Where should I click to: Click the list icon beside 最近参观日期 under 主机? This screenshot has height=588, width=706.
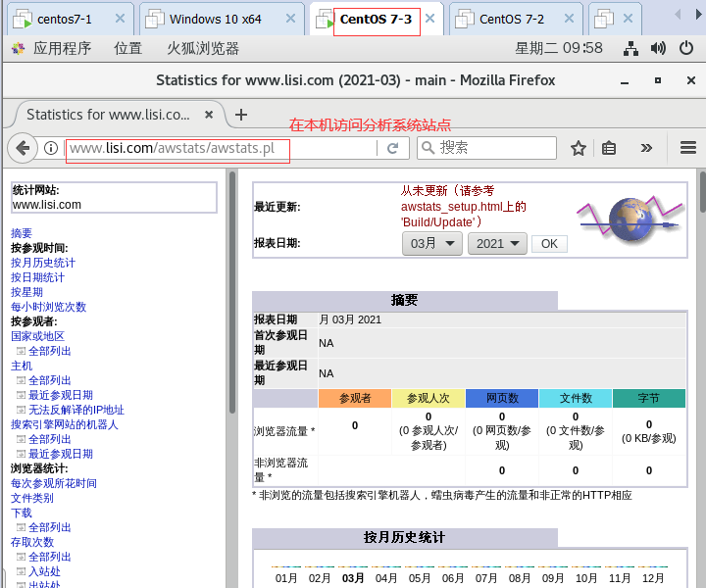21,395
